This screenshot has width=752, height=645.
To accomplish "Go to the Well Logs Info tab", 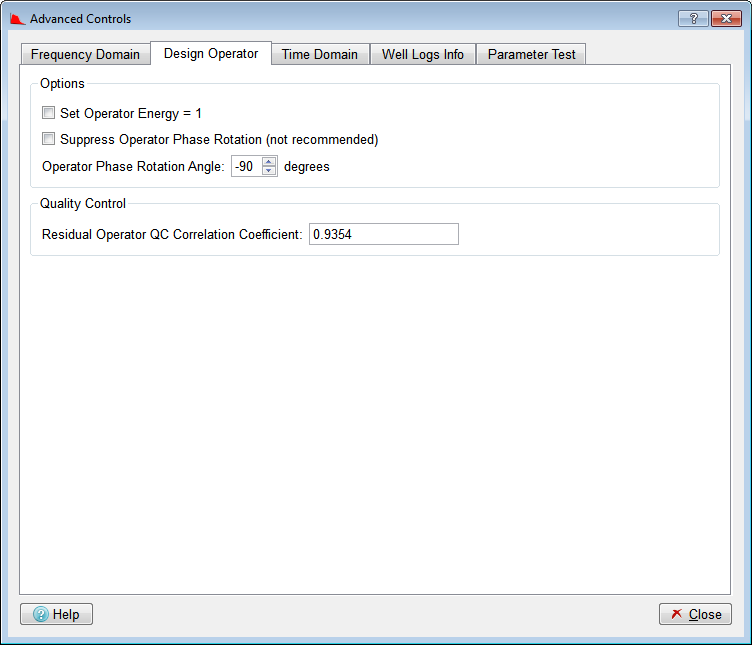I will click(423, 54).
